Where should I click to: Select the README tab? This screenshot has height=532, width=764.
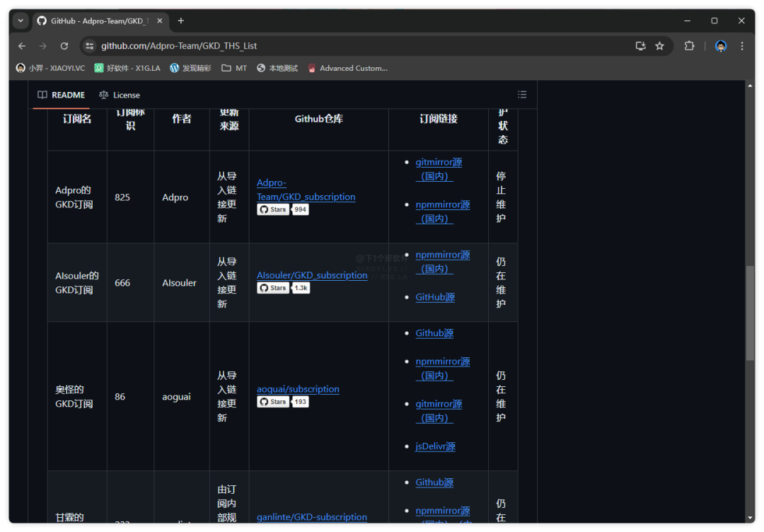[x=62, y=95]
